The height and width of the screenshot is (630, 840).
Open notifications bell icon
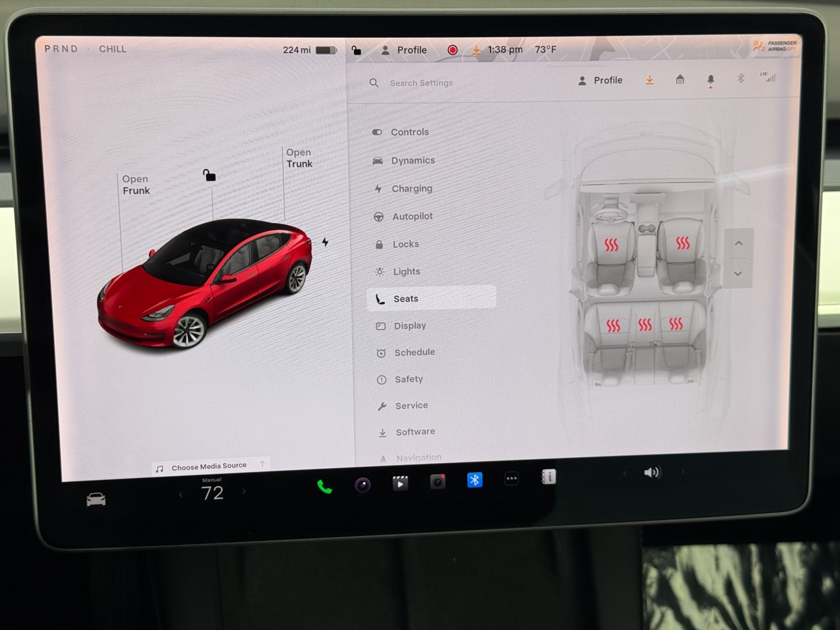[x=710, y=80]
